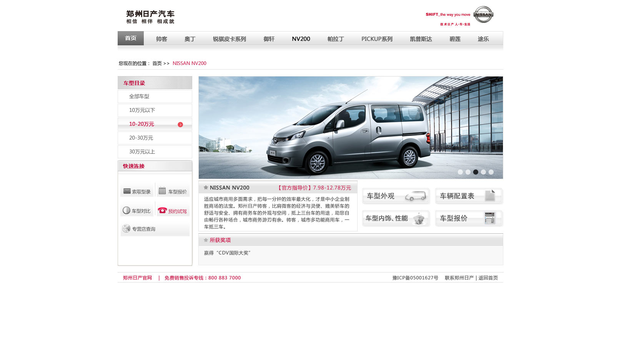Click the half-circle icon for 车型对比
Screen dimensions: 624x364
click(x=126, y=210)
